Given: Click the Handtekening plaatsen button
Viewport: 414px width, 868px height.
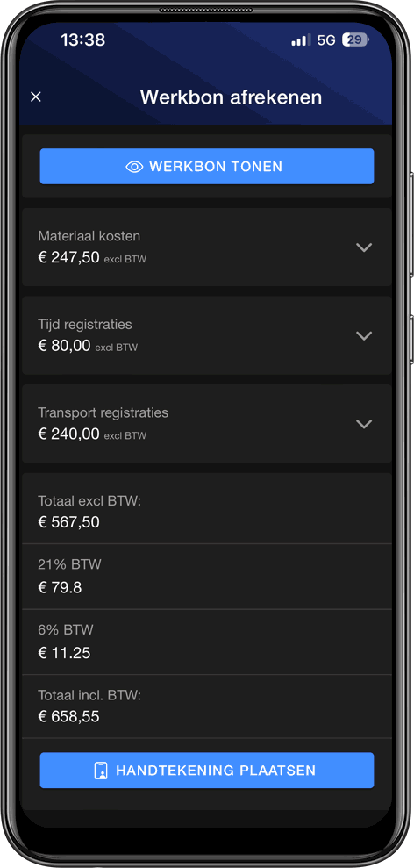Looking at the screenshot, I should 207,770.
